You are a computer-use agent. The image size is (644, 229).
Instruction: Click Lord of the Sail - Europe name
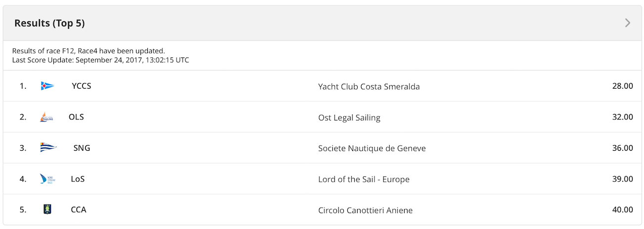coord(364,179)
